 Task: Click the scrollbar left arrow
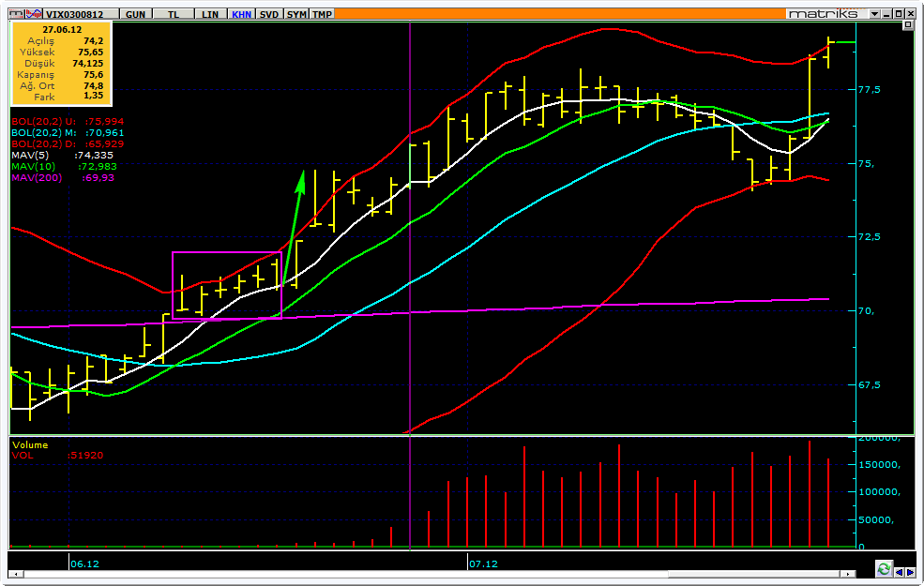click(17, 573)
